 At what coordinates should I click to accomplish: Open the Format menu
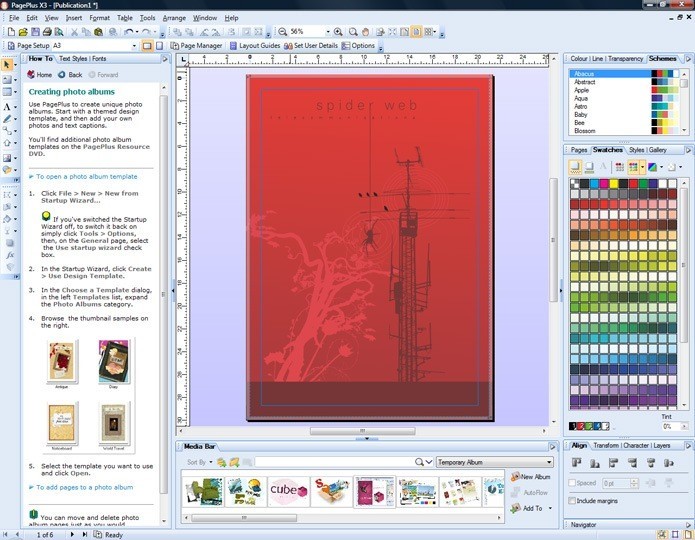tap(99, 18)
